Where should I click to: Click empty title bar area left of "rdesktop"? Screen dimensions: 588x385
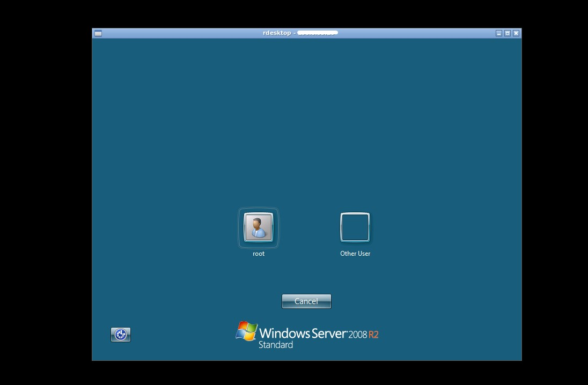177,33
